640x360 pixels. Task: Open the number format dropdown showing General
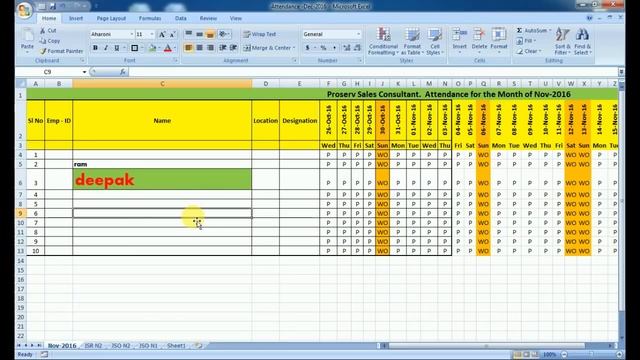358,34
